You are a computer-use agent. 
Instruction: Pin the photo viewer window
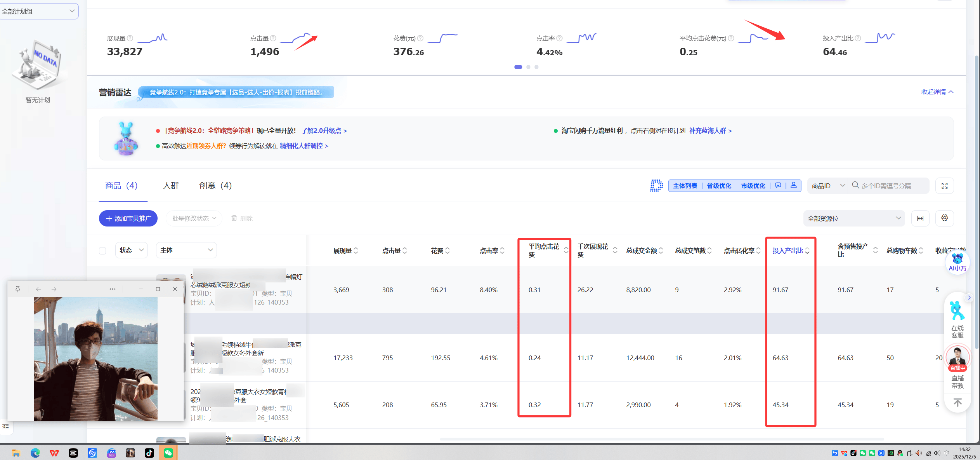(18, 289)
